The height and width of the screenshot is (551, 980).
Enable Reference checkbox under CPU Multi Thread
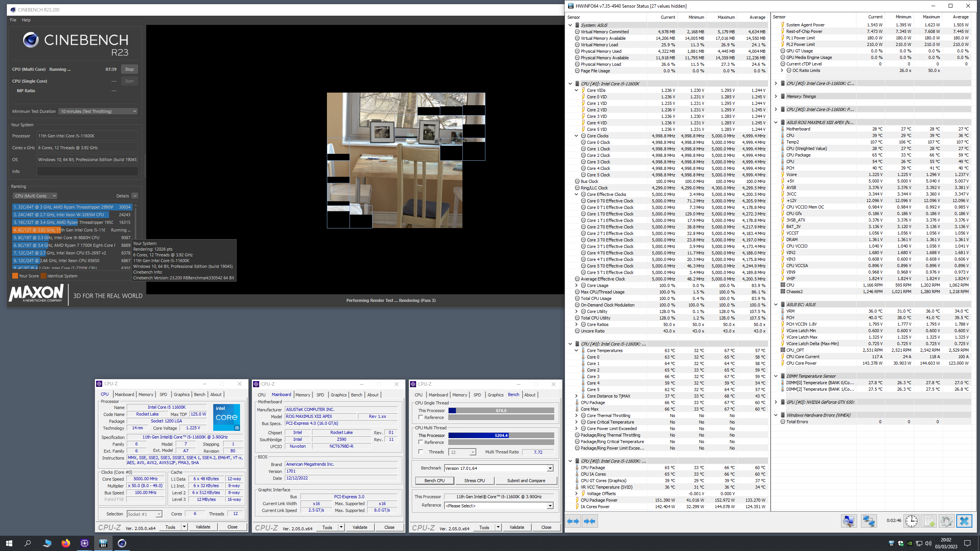[421, 442]
